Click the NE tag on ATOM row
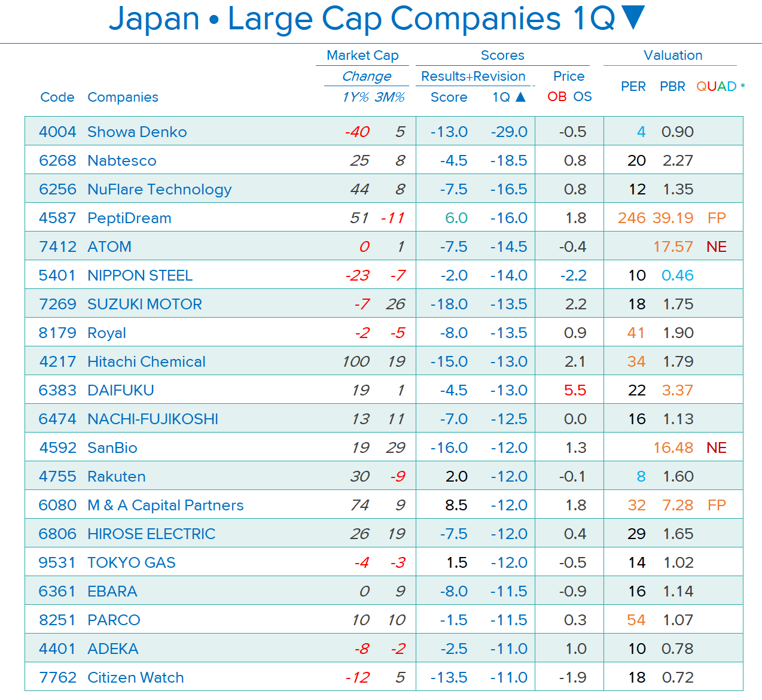The image size is (762, 700). (717, 246)
